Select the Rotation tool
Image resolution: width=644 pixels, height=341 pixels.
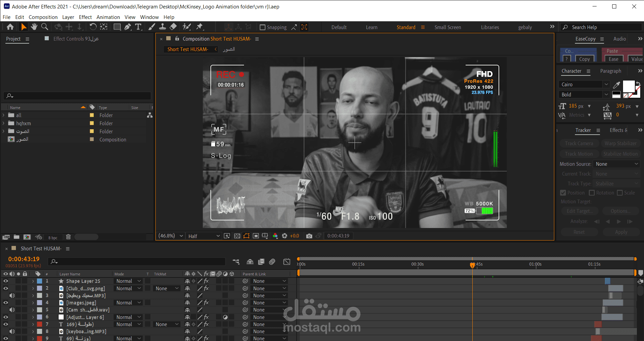pyautogui.click(x=93, y=27)
